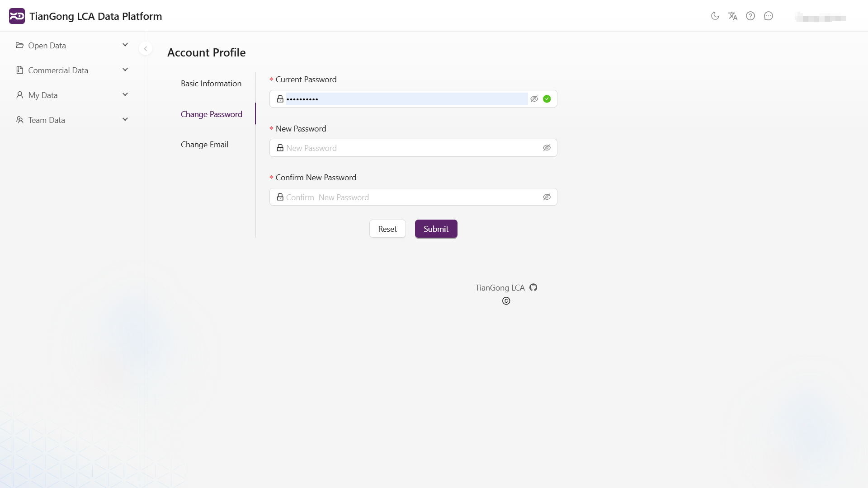
Task: Switch to dark mode moon icon
Action: (x=715, y=16)
